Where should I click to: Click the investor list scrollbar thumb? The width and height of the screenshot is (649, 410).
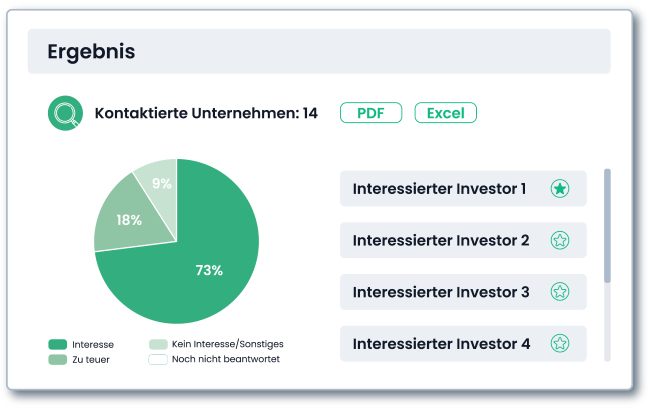[x=607, y=226]
